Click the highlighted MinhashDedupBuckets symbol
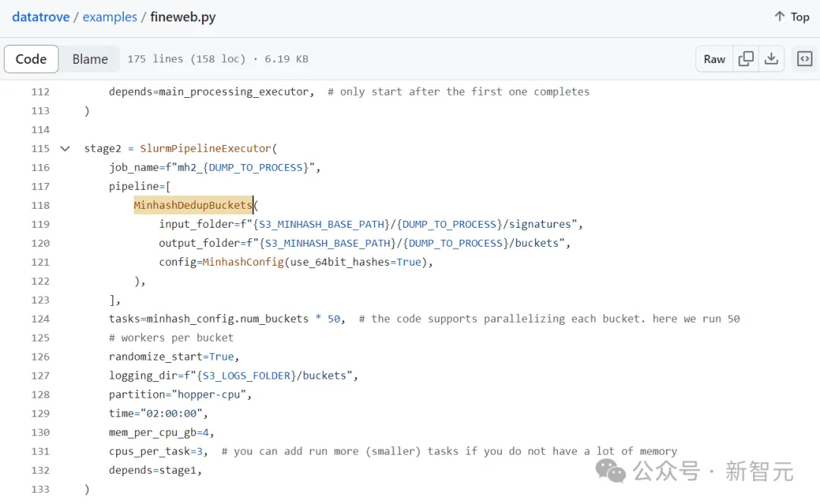820x504 pixels. point(193,205)
